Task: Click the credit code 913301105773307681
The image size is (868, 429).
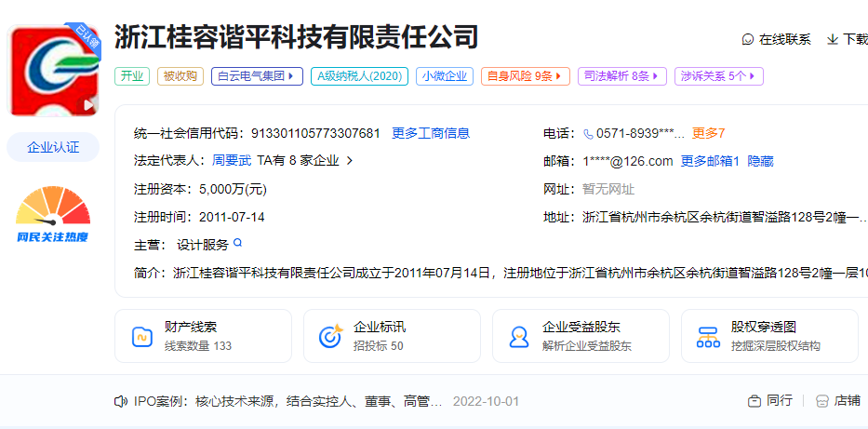Action: (315, 133)
